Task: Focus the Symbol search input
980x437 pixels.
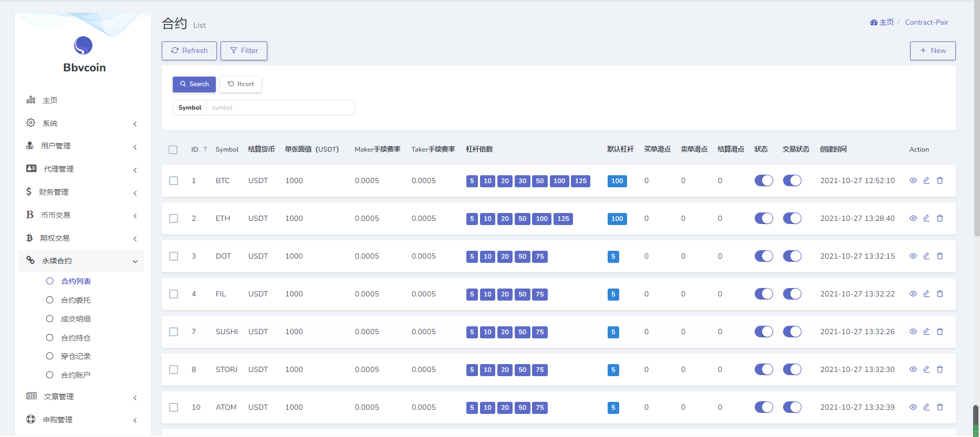Action: pyautogui.click(x=280, y=108)
